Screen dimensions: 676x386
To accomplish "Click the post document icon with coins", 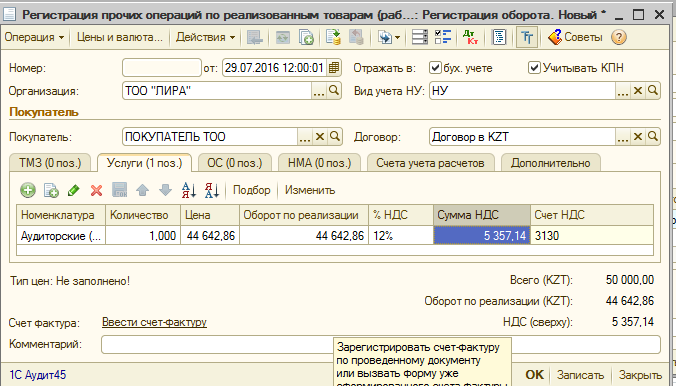I will pyautogui.click(x=333, y=37).
